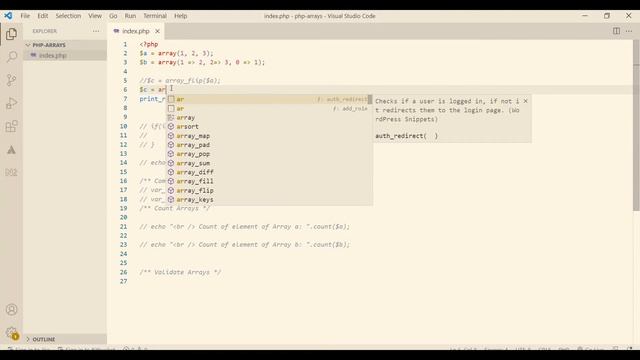Open index.php in the explorer tree
Screen dimensions: 640x360
pyautogui.click(x=65, y=55)
